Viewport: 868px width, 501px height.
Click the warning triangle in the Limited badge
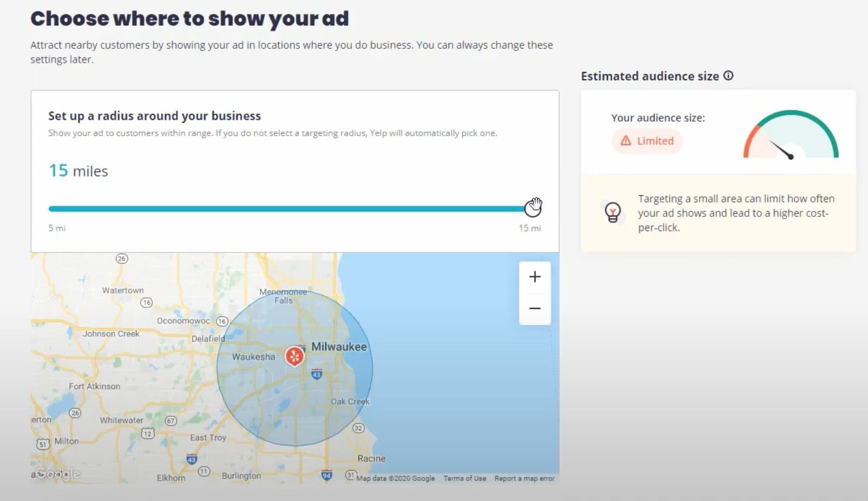point(626,141)
